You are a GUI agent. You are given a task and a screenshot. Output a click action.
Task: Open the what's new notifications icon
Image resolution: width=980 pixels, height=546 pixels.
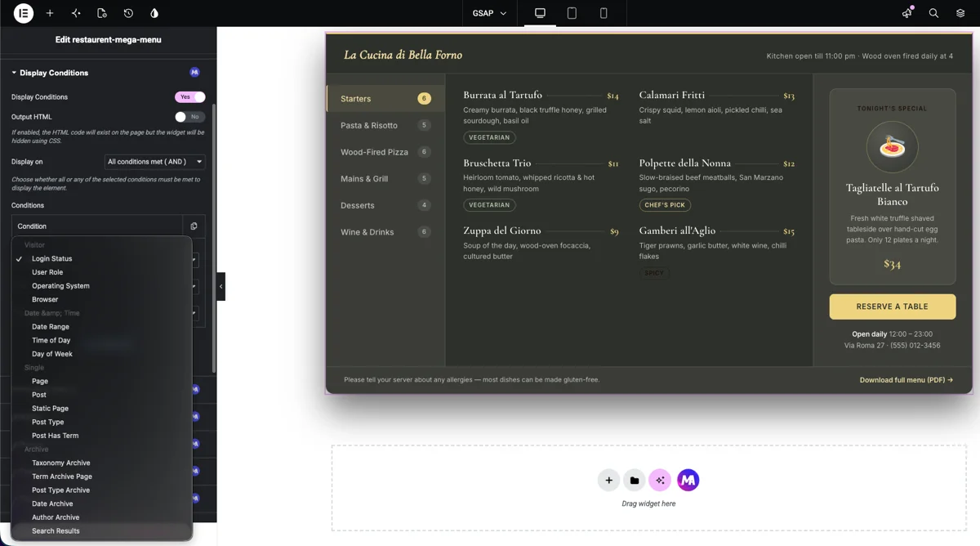[907, 13]
